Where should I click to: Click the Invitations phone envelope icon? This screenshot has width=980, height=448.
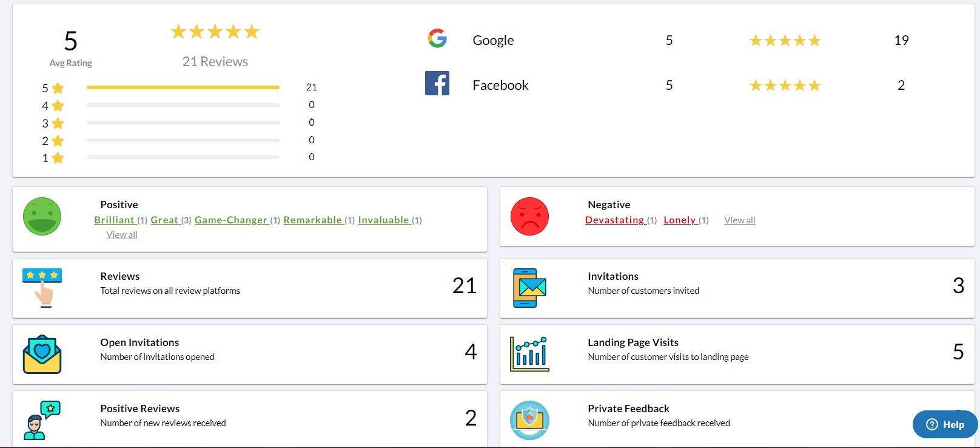[x=529, y=288]
